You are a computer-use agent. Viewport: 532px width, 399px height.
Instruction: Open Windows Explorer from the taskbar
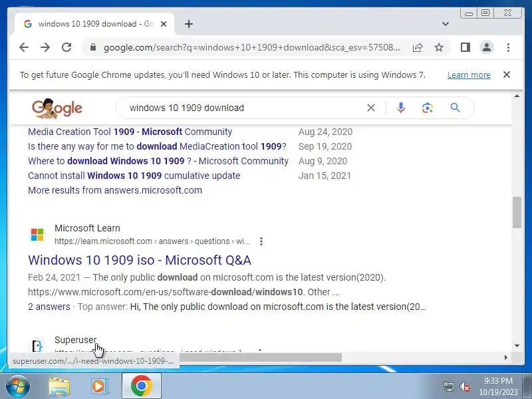pyautogui.click(x=59, y=386)
